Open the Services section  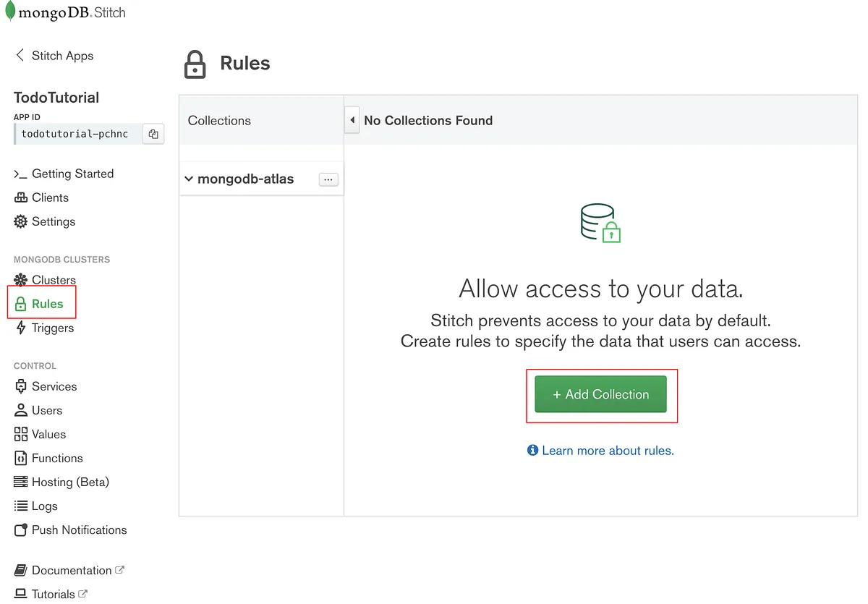(54, 386)
